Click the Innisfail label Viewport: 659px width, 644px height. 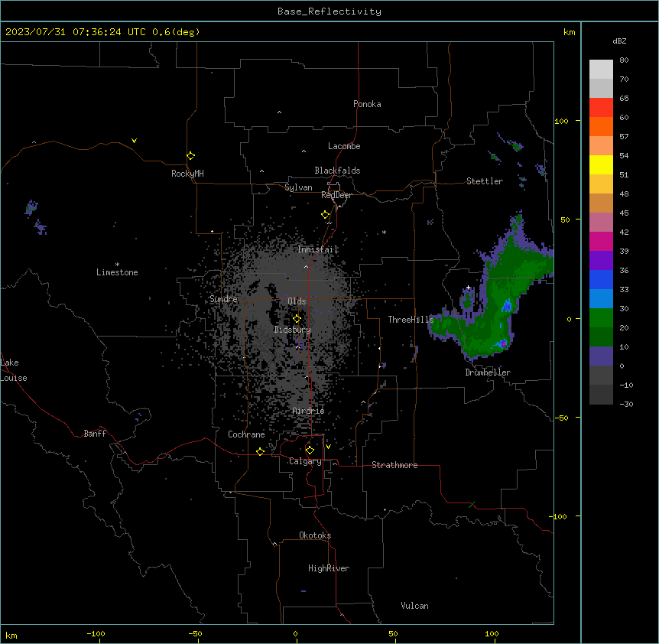(x=318, y=249)
